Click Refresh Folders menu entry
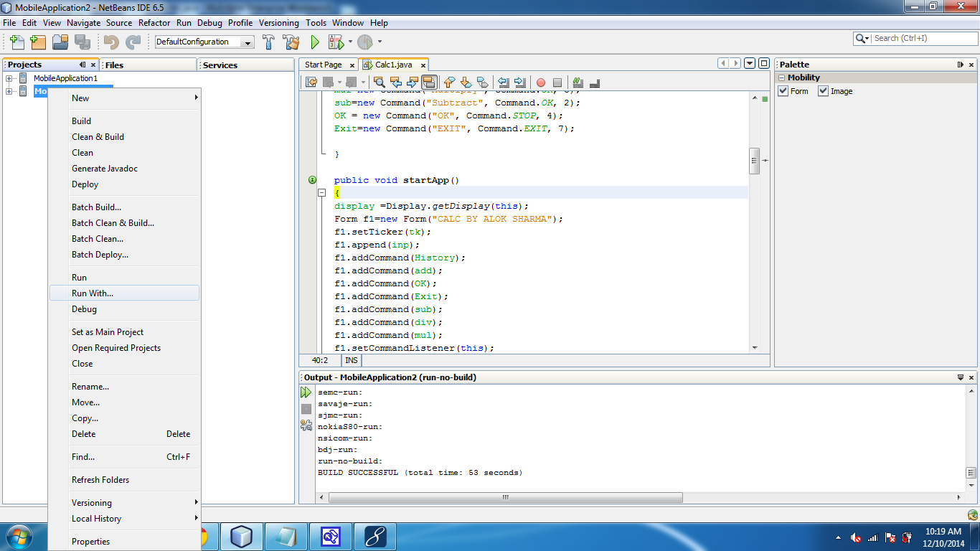Screen dimensions: 980x551 pos(125,480)
